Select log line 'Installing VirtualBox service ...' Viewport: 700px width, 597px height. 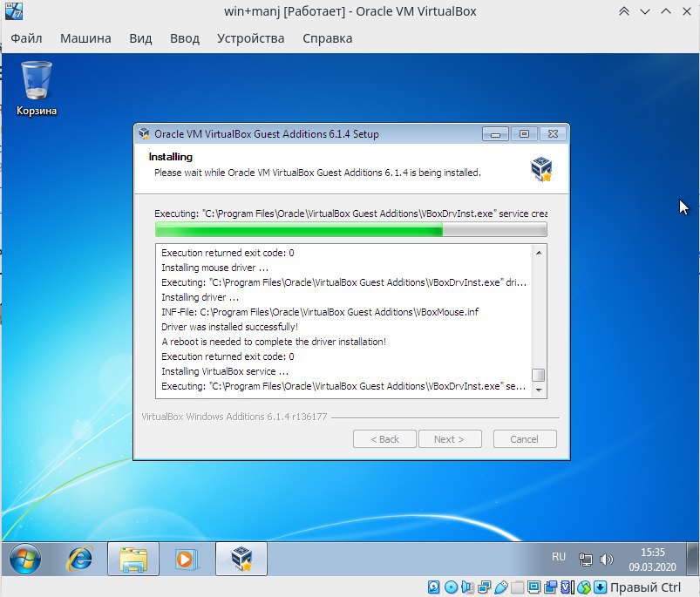[225, 371]
